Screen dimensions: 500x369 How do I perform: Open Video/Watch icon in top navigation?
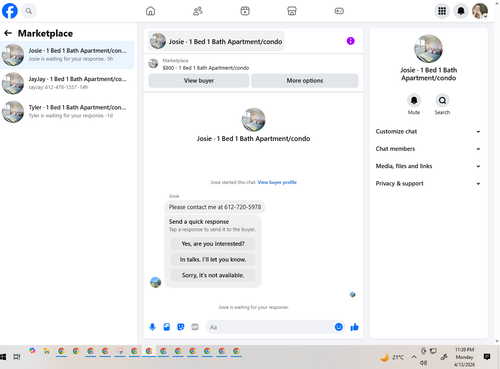pos(245,11)
